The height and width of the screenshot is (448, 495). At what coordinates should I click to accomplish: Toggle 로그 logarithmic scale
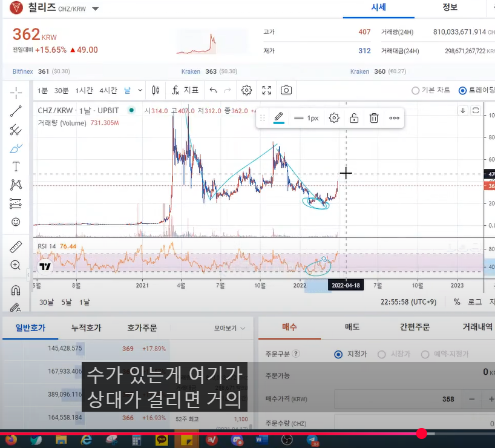tap(475, 302)
